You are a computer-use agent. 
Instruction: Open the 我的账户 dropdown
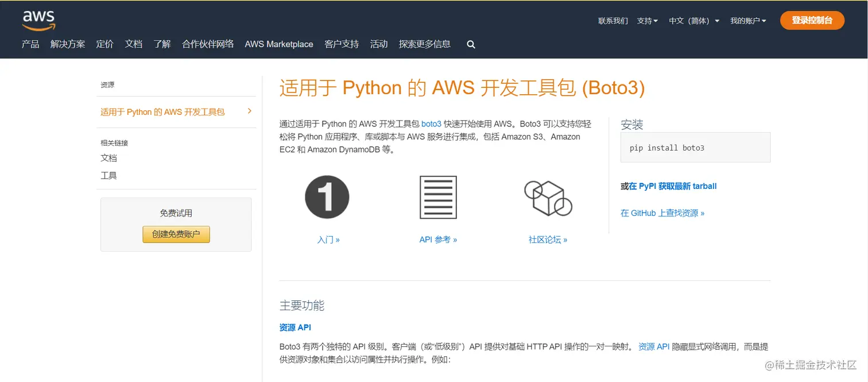(x=748, y=21)
